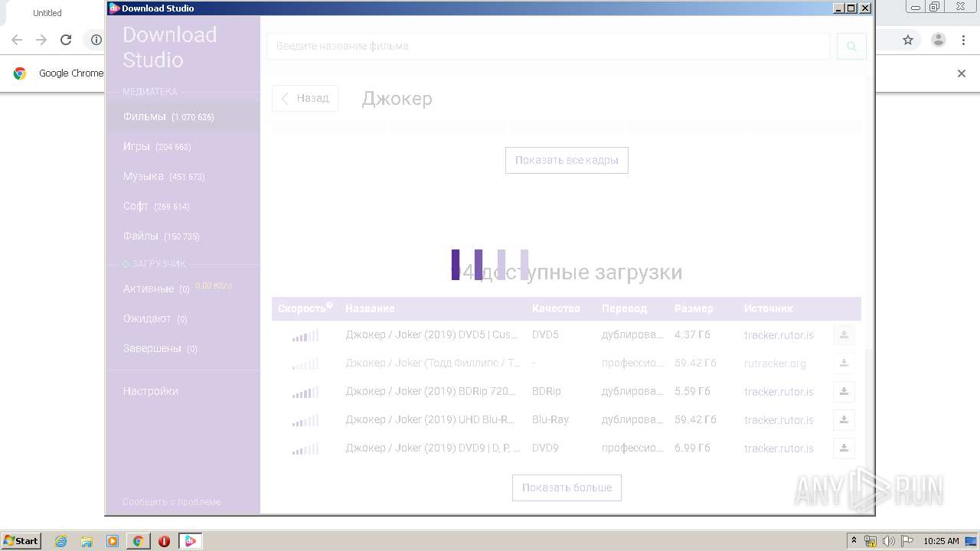The width and height of the screenshot is (980, 551).
Task: Select Download Studio taskbar button
Action: [x=191, y=541]
